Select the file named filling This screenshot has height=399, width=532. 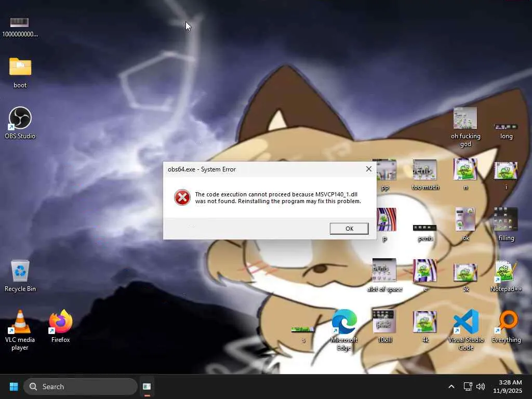[x=506, y=224]
